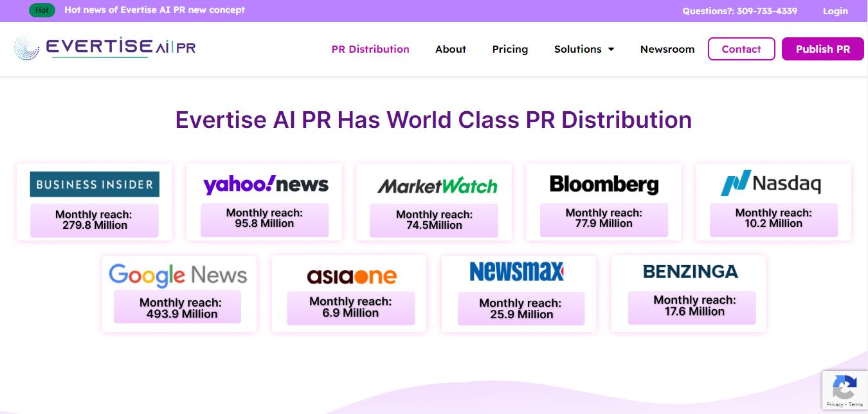Click the Login link

coord(835,11)
